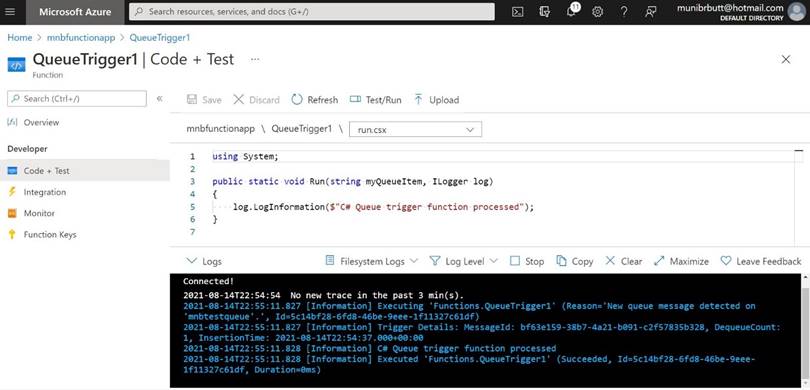Click the 'Trigger Details: MessageId' log entry
Viewport: 810px width, 390px height.
[481, 332]
